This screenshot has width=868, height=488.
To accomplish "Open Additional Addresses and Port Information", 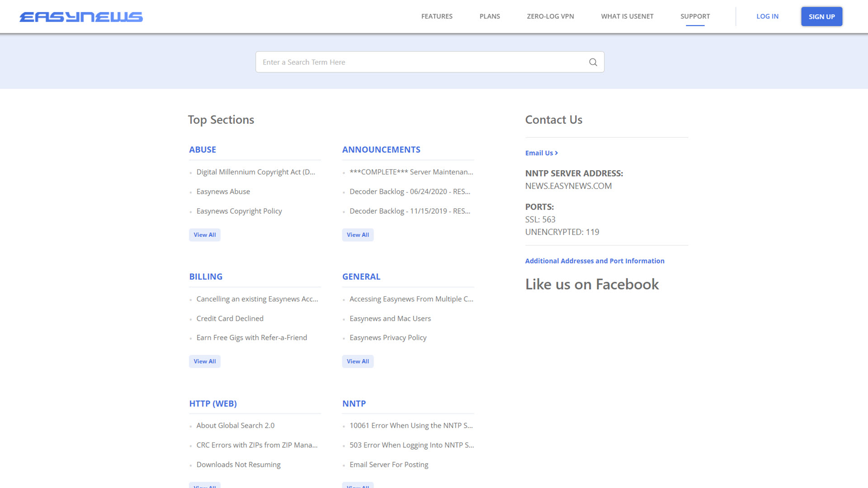I will [594, 261].
